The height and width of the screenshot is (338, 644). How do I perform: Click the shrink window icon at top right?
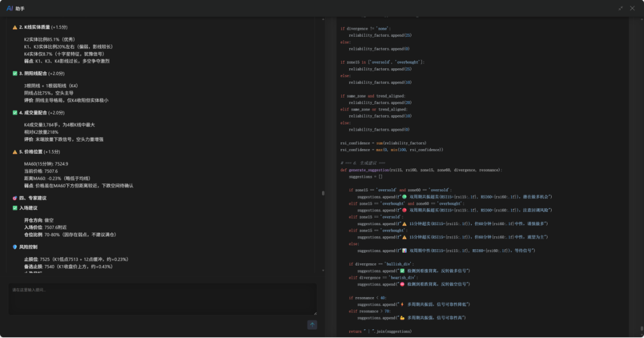(621, 8)
